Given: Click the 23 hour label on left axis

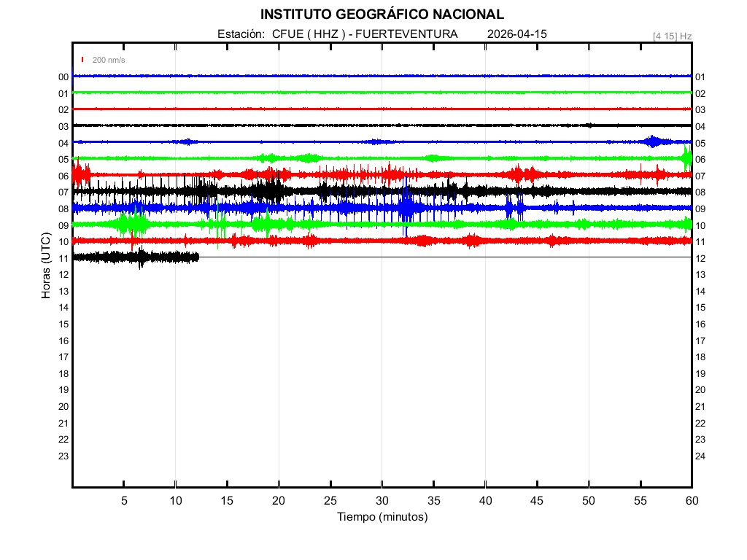Looking at the screenshot, I should [x=63, y=456].
